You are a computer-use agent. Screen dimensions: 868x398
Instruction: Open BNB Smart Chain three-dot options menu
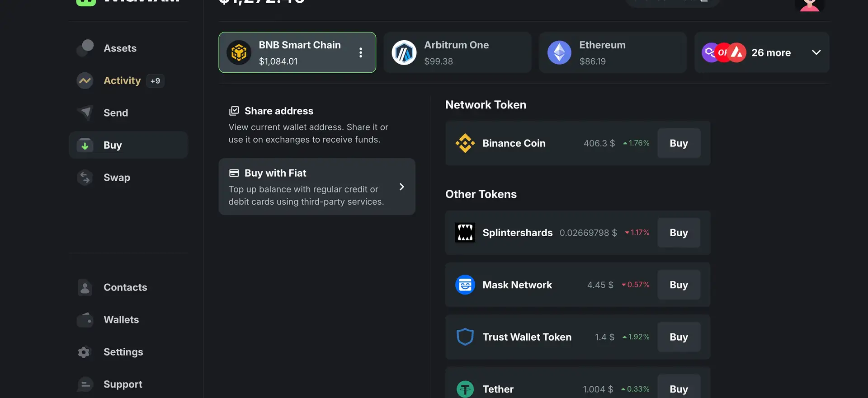(x=360, y=53)
